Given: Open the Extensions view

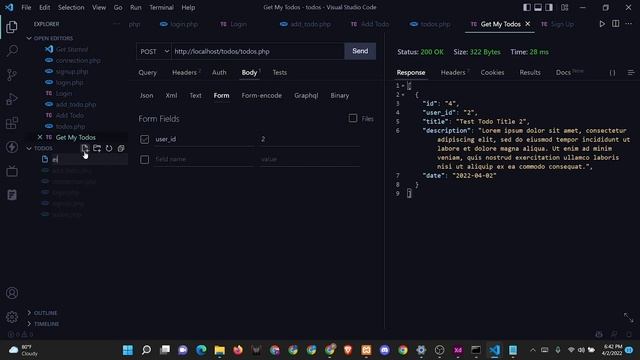Looking at the screenshot, I should click(12, 123).
